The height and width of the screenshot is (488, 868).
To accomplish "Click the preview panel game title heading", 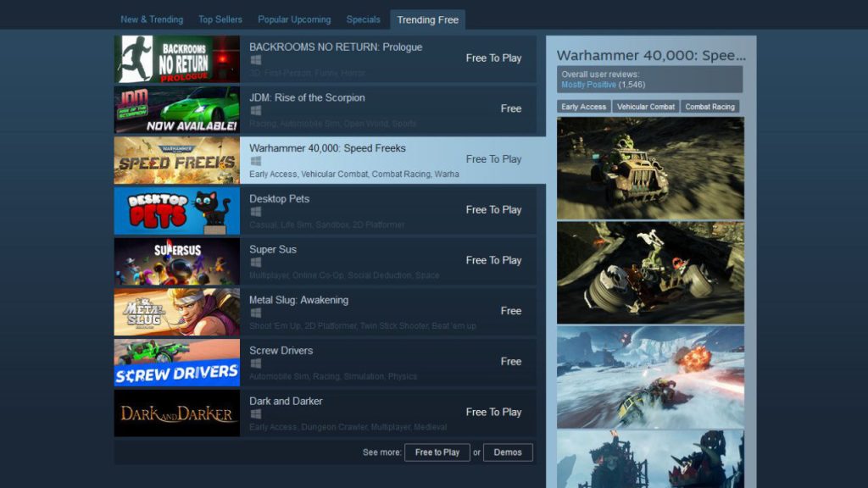I will click(x=651, y=55).
